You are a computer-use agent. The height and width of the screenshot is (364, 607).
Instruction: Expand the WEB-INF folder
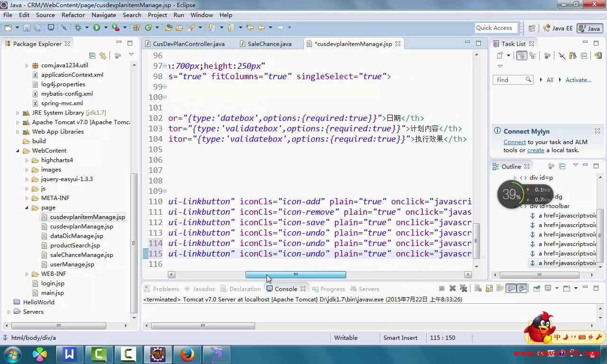tap(27, 274)
